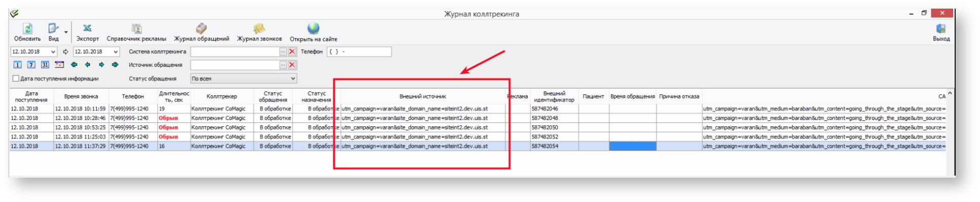Click the Обновить refresh icon

click(x=28, y=28)
